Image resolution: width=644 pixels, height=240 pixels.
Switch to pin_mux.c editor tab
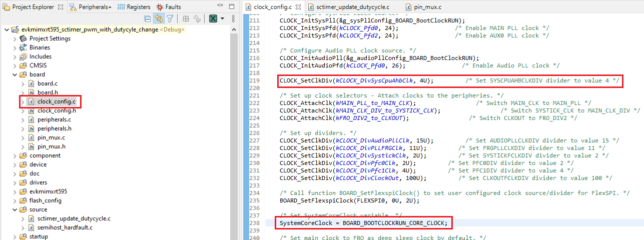coord(428,7)
